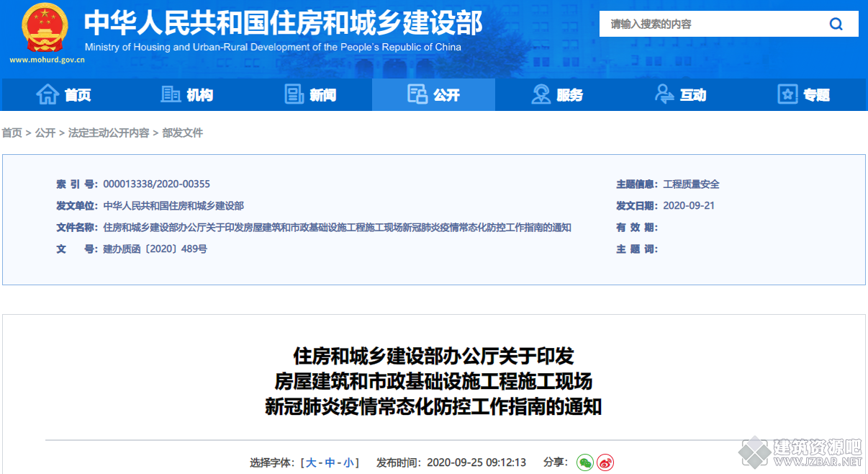Open the 首页 navigation tab

click(63, 94)
